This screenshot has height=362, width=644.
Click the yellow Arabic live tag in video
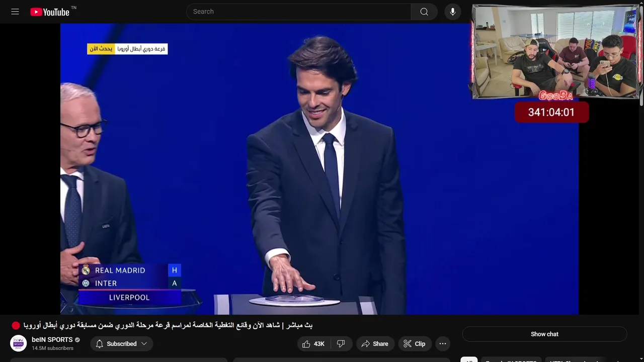coord(101,49)
